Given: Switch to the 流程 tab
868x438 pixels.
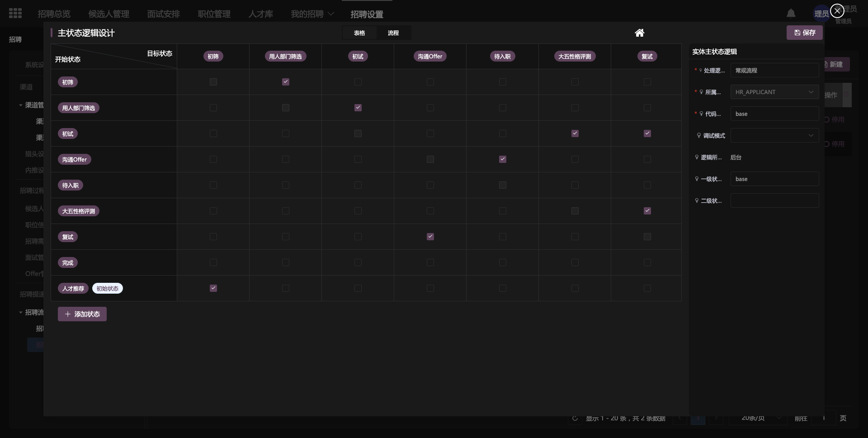Looking at the screenshot, I should point(393,33).
